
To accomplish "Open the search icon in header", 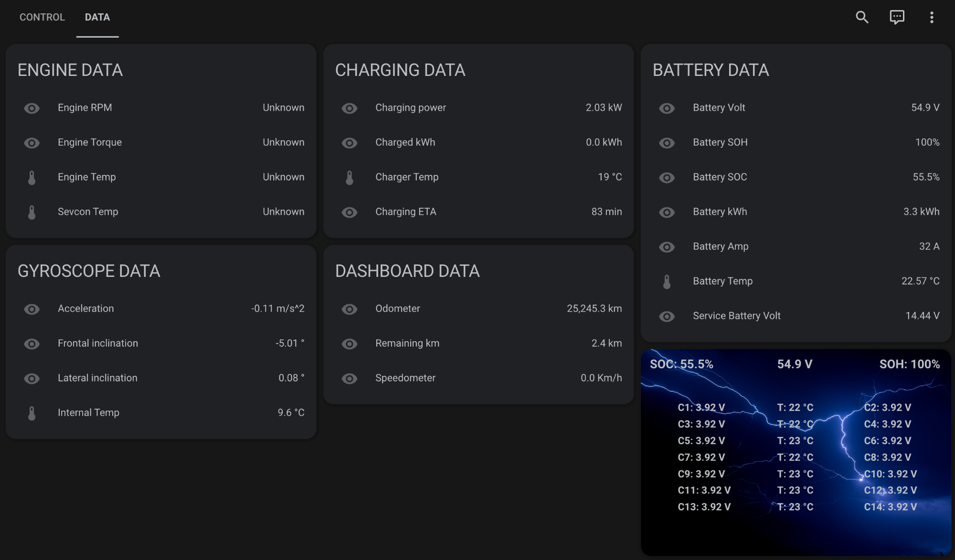I will pos(862,17).
